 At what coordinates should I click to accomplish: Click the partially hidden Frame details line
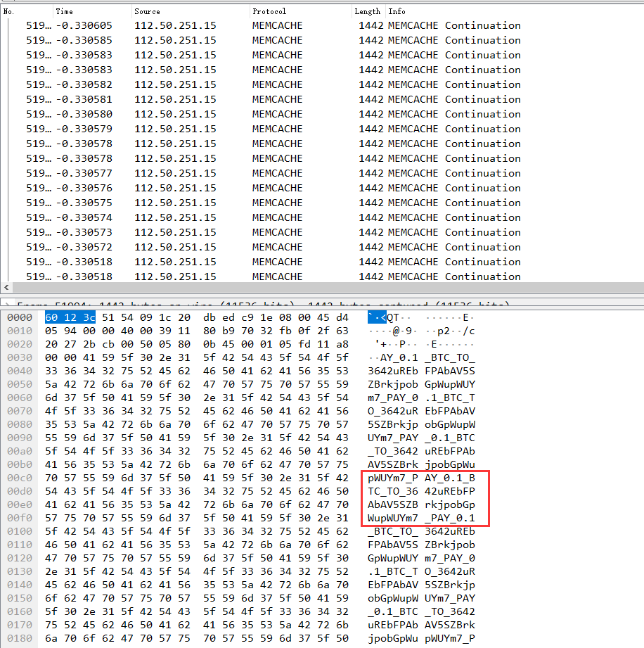point(260,305)
